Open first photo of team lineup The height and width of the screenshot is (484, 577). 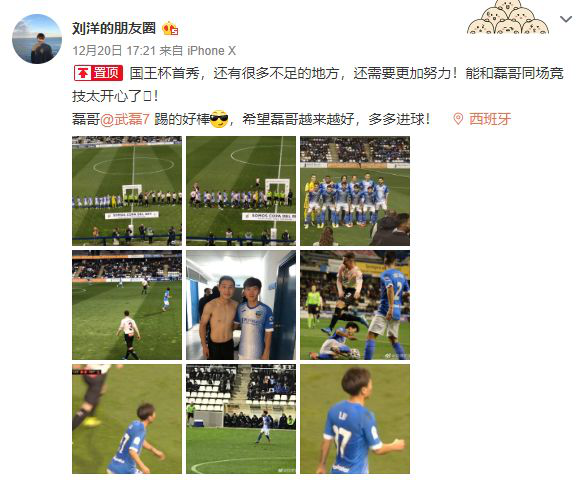(x=127, y=191)
